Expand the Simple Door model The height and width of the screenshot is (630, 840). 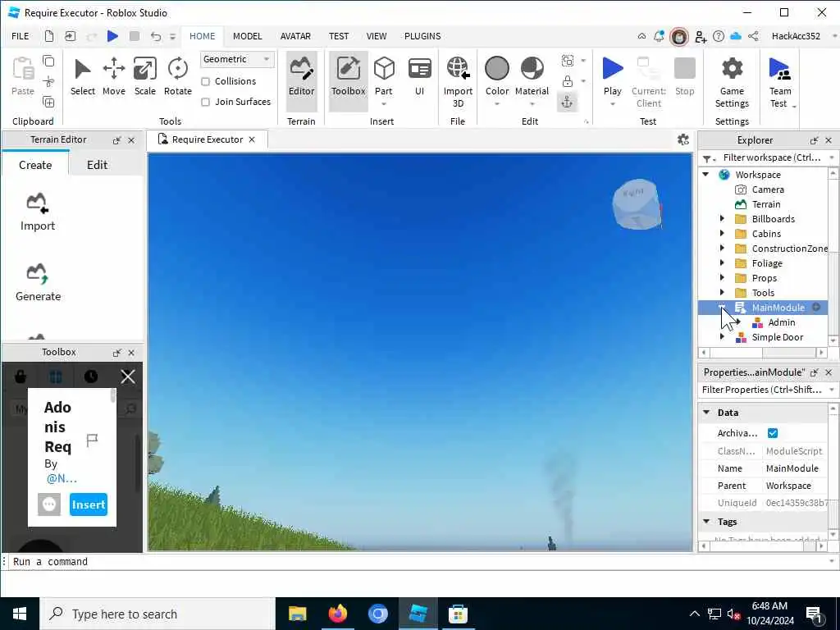click(x=722, y=337)
